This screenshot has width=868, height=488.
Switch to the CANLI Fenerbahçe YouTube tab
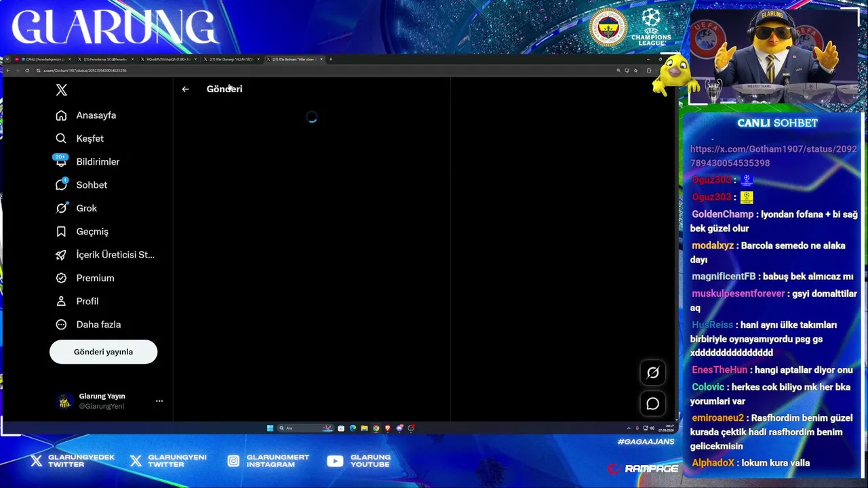point(43,60)
